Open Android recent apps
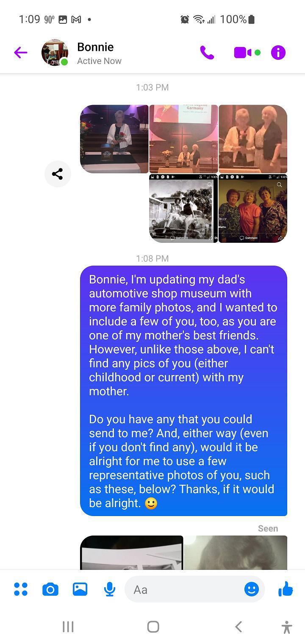This screenshot has height=644, width=305. (68, 627)
